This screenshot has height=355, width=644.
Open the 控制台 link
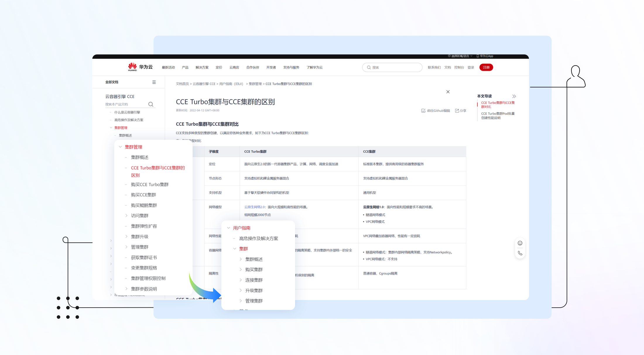coord(459,68)
